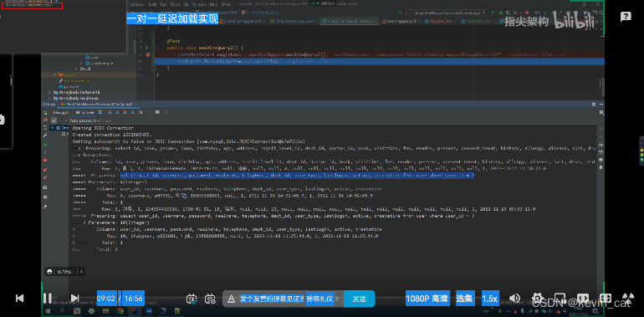Click the clear all trash icon beside console
This screenshot has height=317, width=644.
601,167
